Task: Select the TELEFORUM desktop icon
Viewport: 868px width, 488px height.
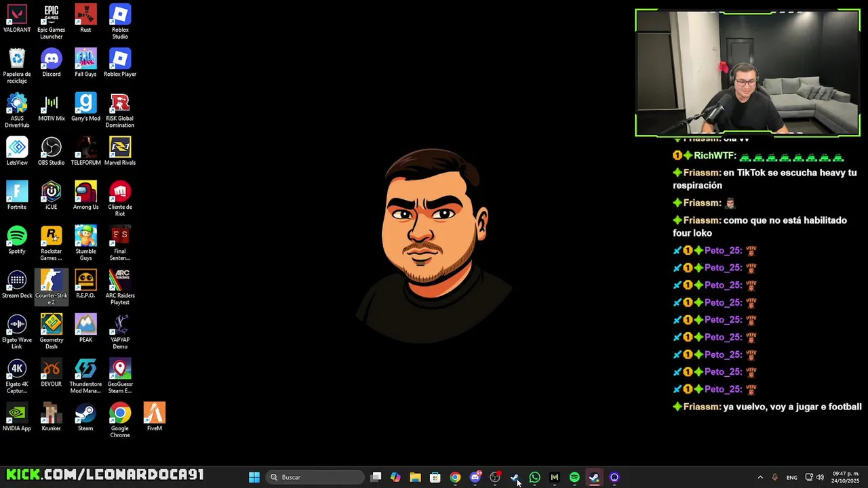Action: pos(85,152)
